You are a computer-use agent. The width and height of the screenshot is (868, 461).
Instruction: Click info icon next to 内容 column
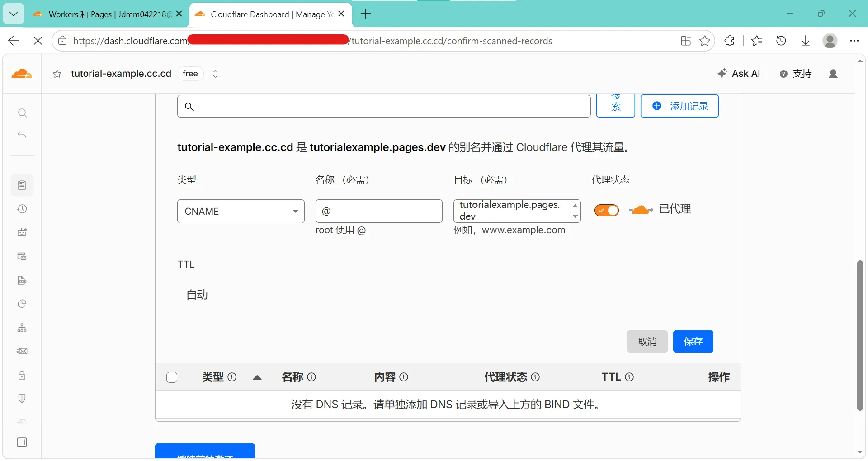[404, 377]
